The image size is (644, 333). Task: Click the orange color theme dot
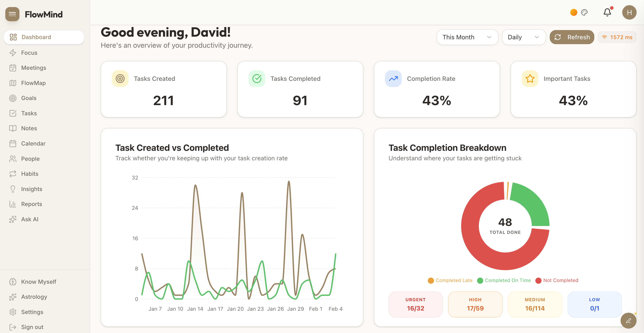click(574, 12)
